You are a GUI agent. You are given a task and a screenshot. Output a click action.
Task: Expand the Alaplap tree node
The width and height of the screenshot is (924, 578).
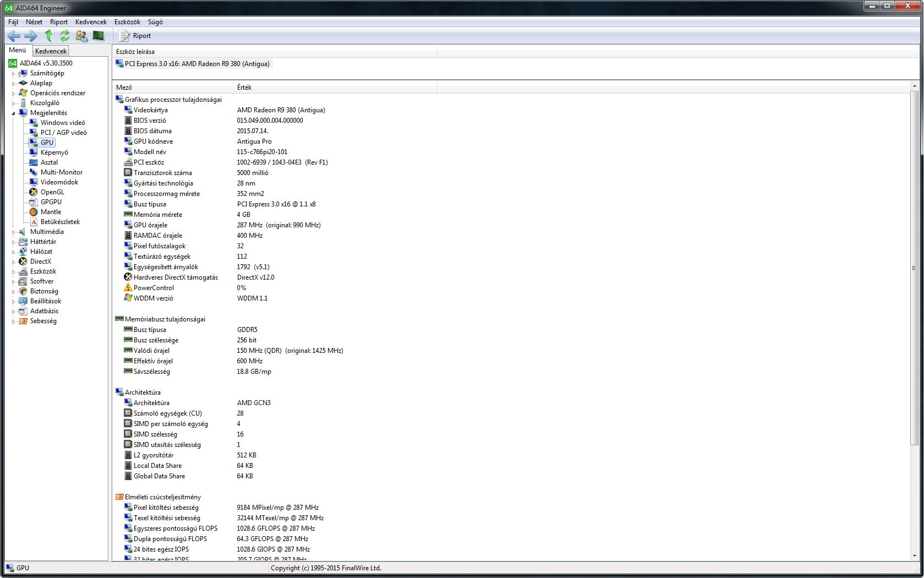[x=14, y=83]
